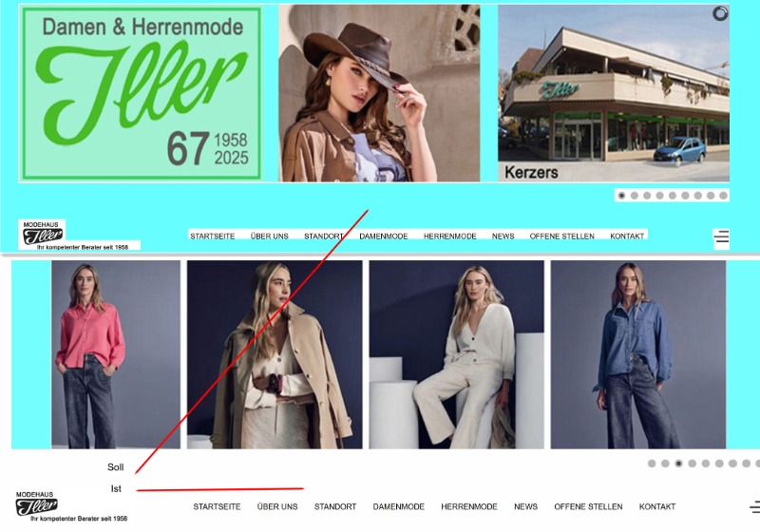
Task: Go to STARTSEITE in upper navigation
Action: pyautogui.click(x=212, y=236)
